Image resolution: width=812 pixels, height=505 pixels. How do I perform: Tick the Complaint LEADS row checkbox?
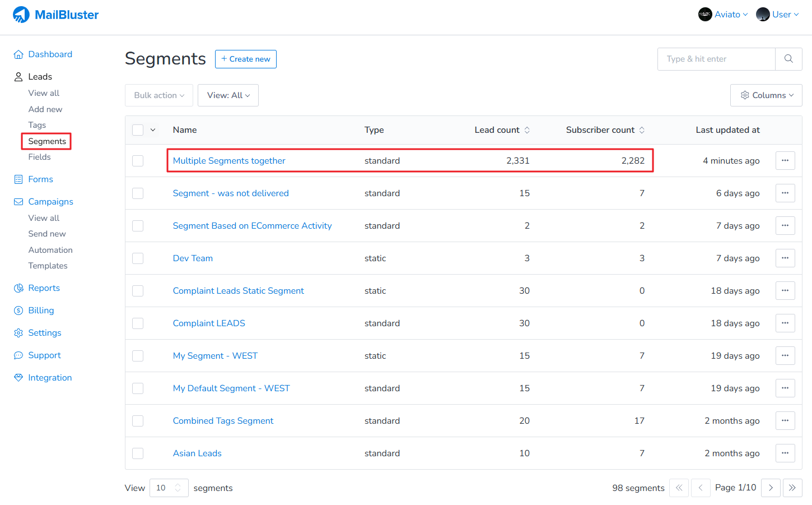coord(138,323)
